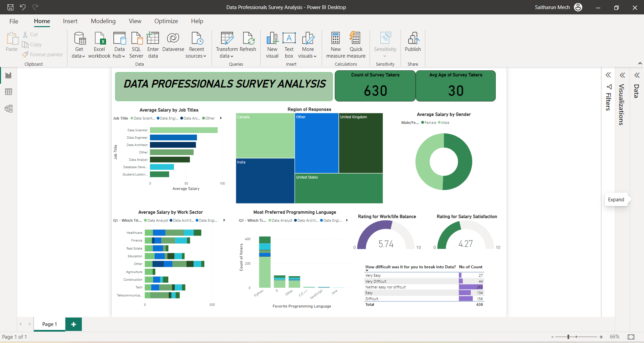Save the report from title bar
Image resolution: width=644 pixels, height=343 pixels.
[10, 7]
